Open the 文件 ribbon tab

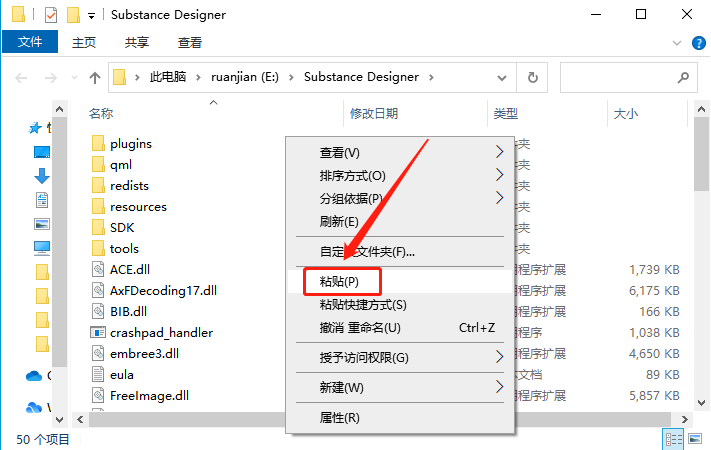pos(30,42)
